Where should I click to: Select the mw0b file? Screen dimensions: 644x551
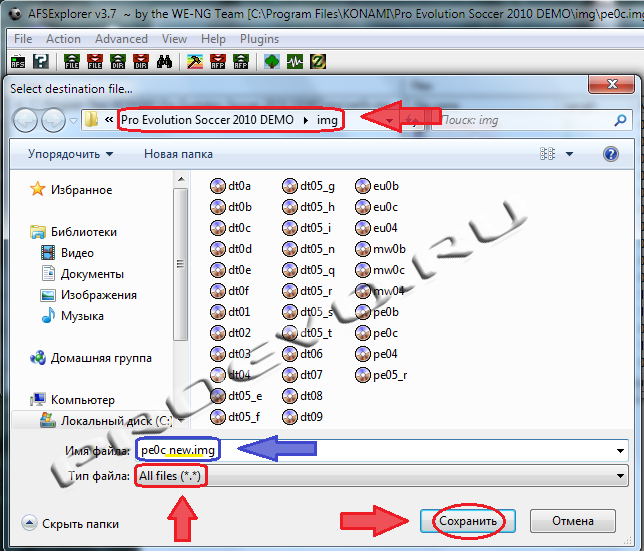381,249
